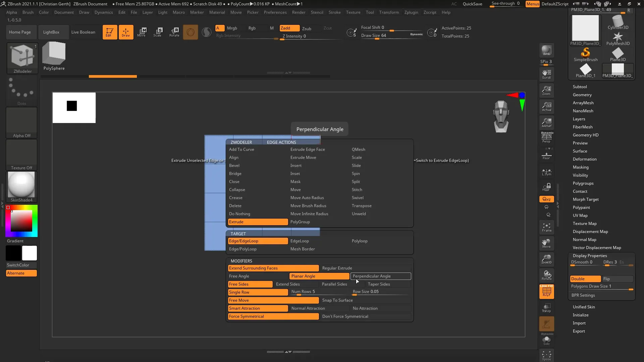Image resolution: width=644 pixels, height=362 pixels.
Task: Collapse the Display Properties section
Action: [590, 256]
